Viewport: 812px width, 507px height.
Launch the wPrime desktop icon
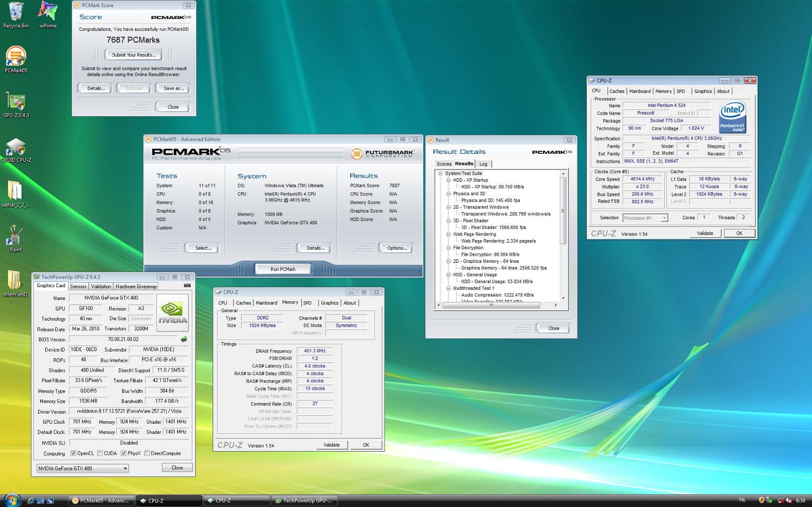tap(48, 15)
